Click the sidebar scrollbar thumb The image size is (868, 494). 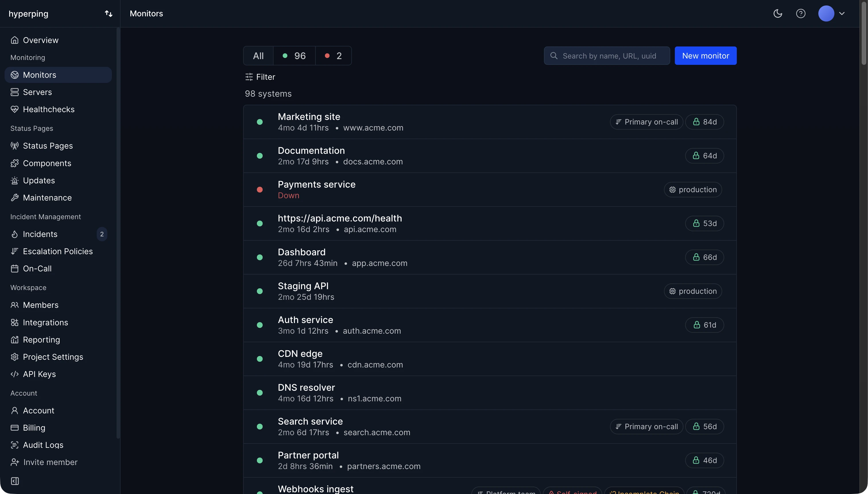click(118, 233)
